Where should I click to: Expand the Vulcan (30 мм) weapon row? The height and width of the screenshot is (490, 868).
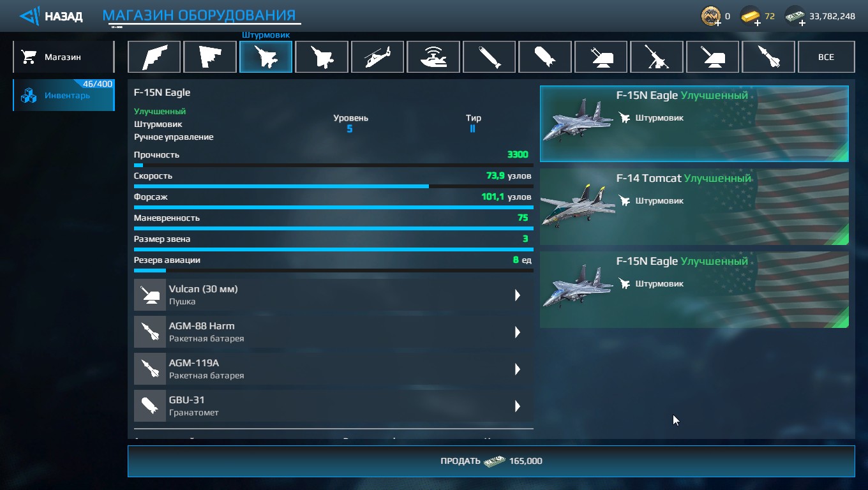coord(334,295)
